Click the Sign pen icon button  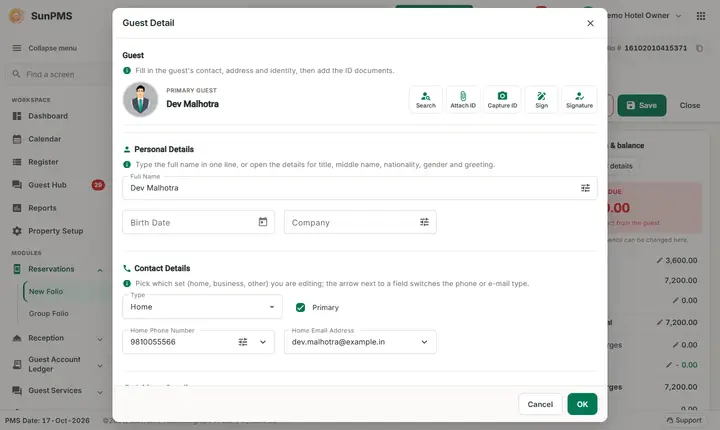[x=541, y=99]
